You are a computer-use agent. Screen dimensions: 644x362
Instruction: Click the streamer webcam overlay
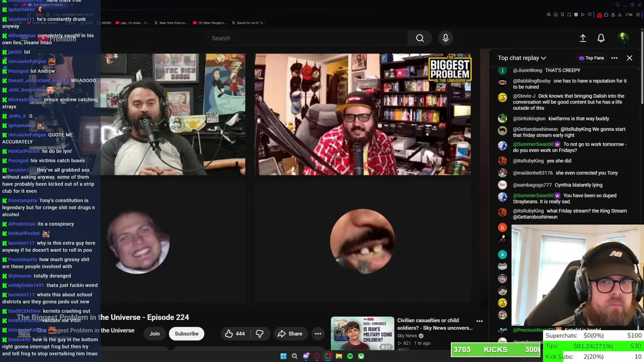coord(578,276)
